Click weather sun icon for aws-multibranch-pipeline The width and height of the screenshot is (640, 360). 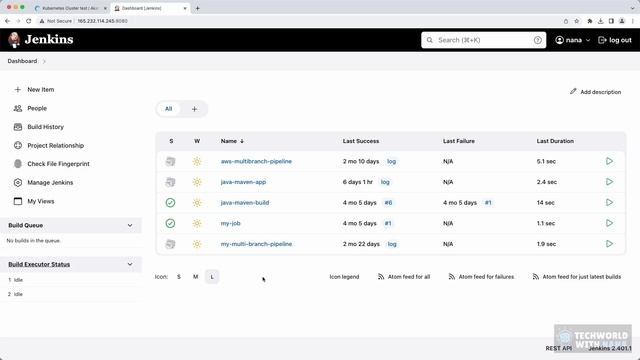click(x=197, y=161)
